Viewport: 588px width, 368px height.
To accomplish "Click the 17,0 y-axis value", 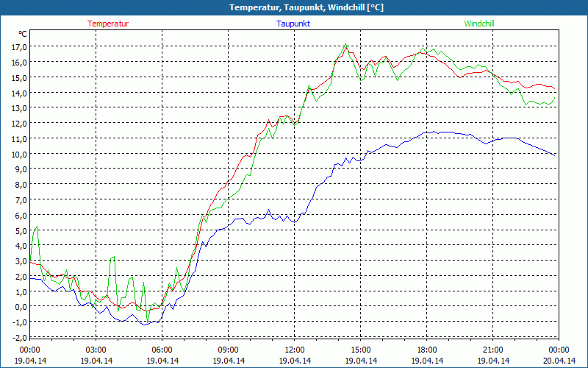I will pyautogui.click(x=20, y=47).
